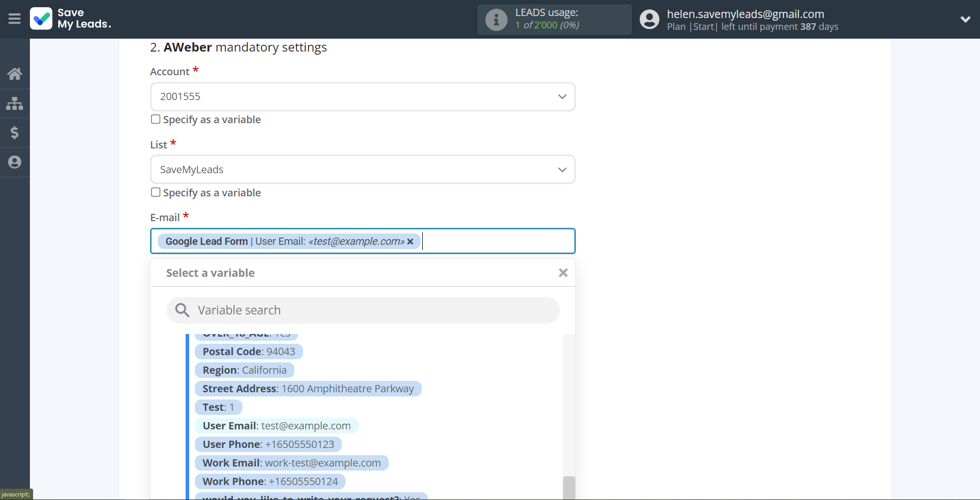980x500 pixels.
Task: Select the User Phone variable
Action: [268, 444]
